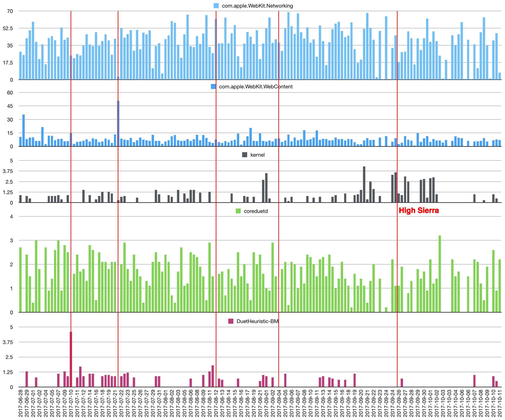
Task: Click the magenta DuetHeuristic-BM legend swatch
Action: coord(231,321)
